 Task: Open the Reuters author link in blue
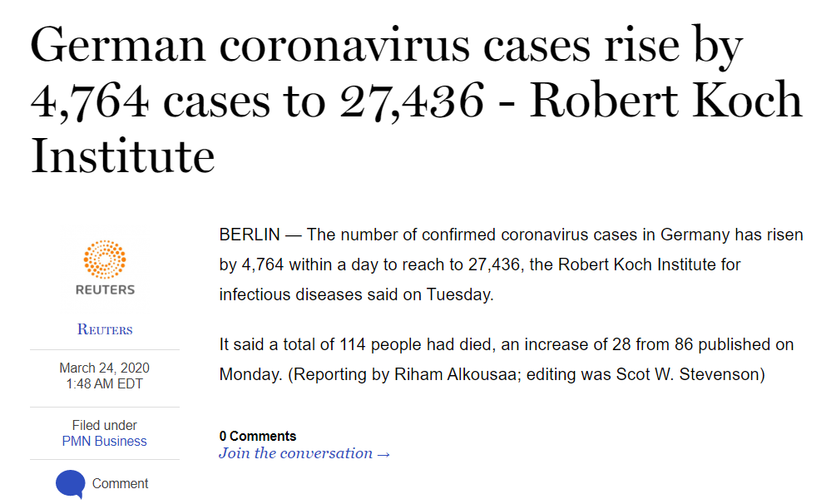click(x=105, y=329)
